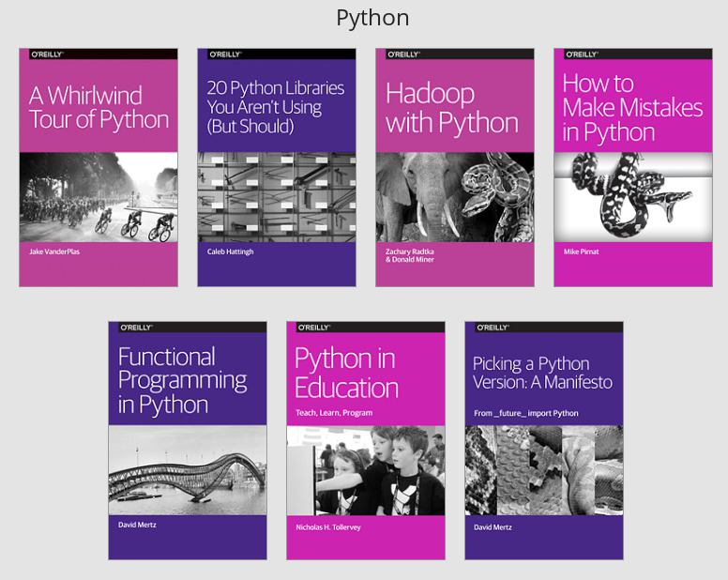Open the 'Python in Education' book title
Image resolution: width=728 pixels, height=580 pixels.
[345, 373]
